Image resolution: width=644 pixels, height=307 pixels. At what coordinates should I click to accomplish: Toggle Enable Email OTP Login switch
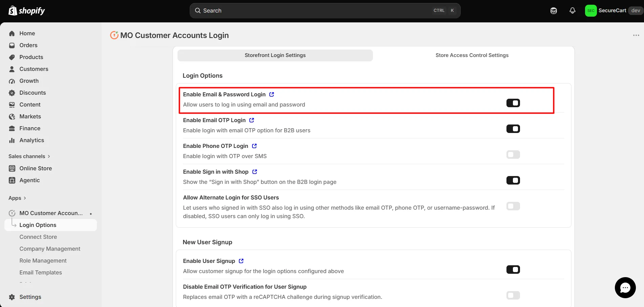(x=513, y=129)
